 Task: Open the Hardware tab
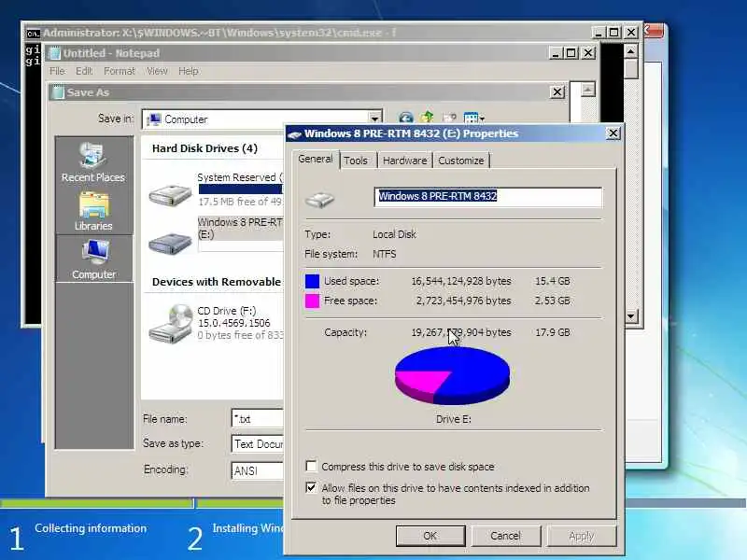point(404,161)
